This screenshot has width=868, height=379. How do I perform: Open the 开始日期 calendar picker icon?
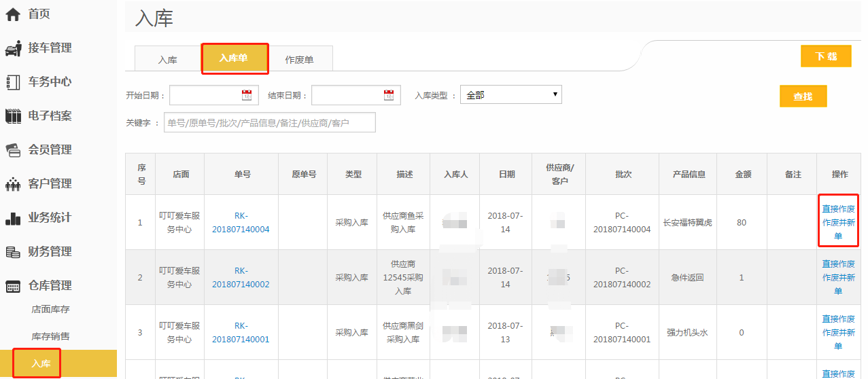click(x=247, y=95)
